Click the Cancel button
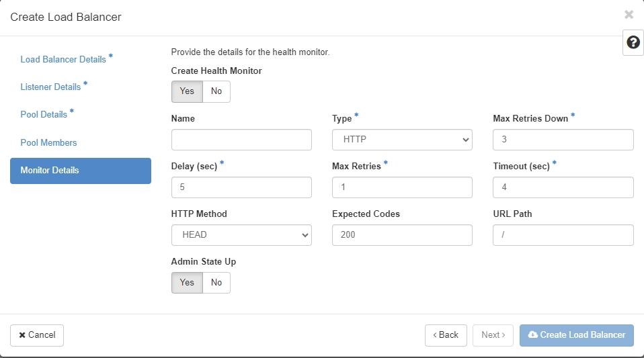Viewport: 644px width, 358px height. [x=37, y=335]
